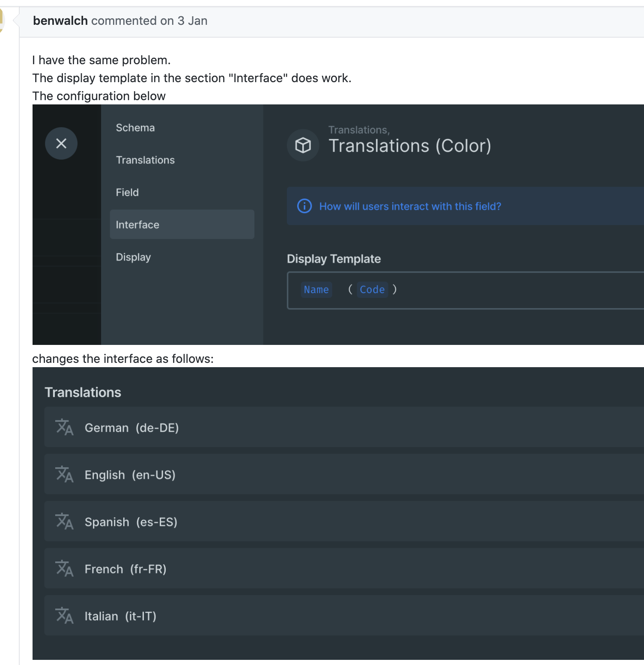Viewport: 644px width, 665px height.
Task: Open the Italian (it-IT) translation row
Action: point(344,615)
